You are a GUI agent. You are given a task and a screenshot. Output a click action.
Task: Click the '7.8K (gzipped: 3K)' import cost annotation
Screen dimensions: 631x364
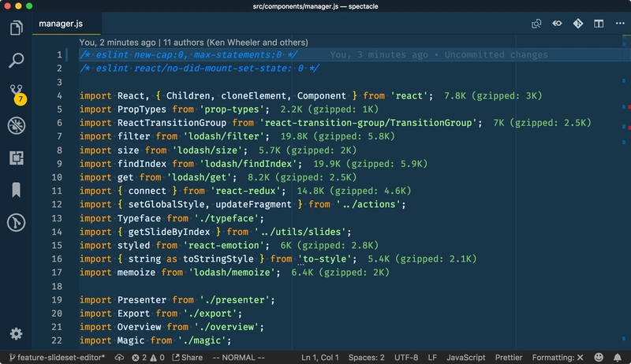pyautogui.click(x=493, y=95)
